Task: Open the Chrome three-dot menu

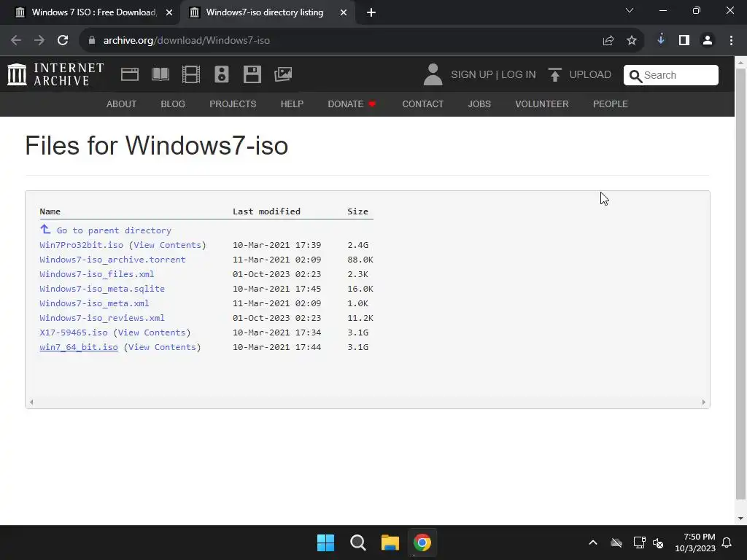Action: 731,41
